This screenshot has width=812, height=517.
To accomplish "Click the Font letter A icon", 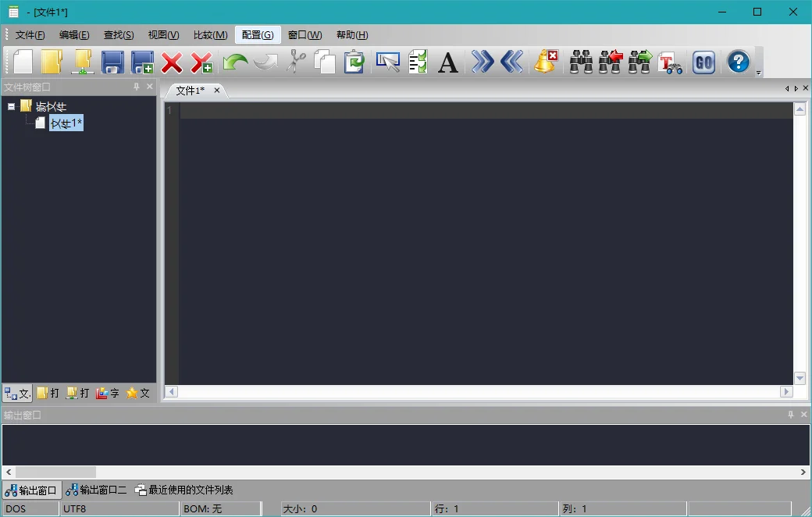I will tap(448, 62).
